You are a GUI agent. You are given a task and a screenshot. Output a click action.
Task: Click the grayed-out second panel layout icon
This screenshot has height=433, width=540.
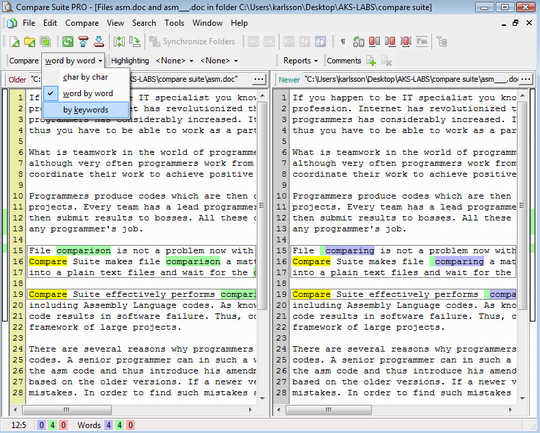pos(304,42)
